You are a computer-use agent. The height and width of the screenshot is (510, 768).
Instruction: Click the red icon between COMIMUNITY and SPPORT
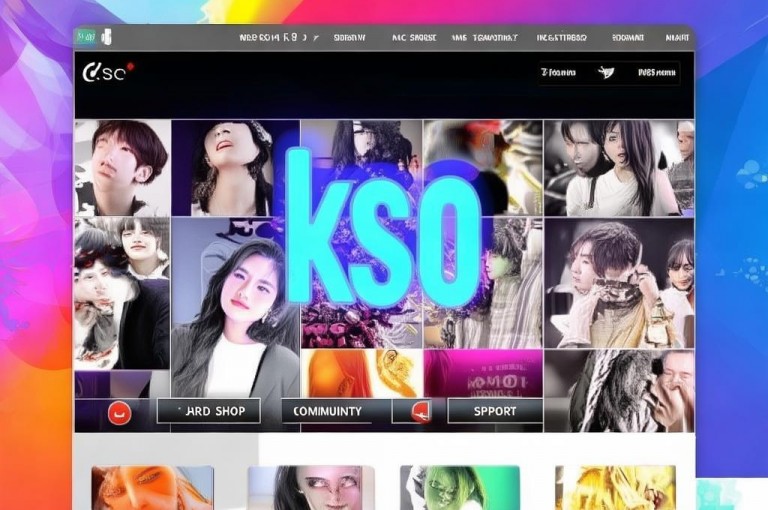pos(420,412)
